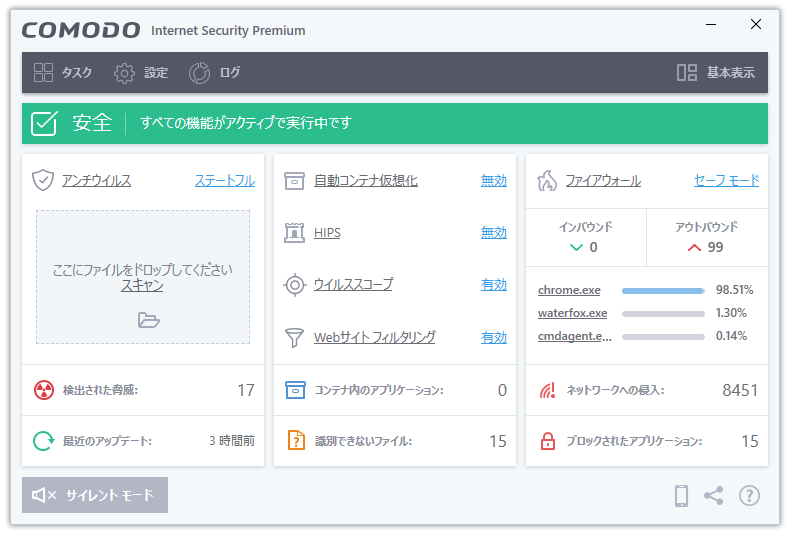Open 設定 settings gear icon
788x533 pixels.
124,73
